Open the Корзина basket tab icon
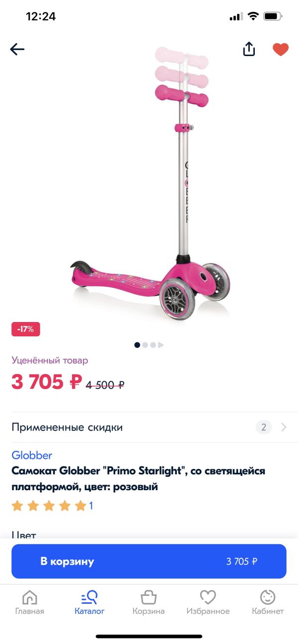Screen dimensions: 298x644 pos(149,597)
